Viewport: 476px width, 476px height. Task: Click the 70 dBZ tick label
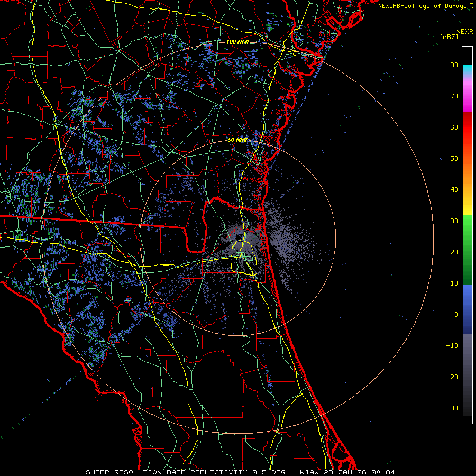[x=454, y=96]
